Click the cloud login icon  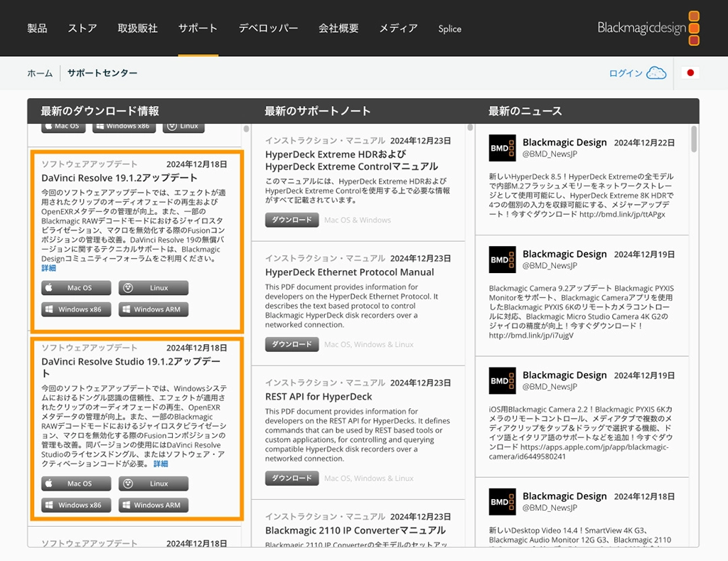point(656,73)
